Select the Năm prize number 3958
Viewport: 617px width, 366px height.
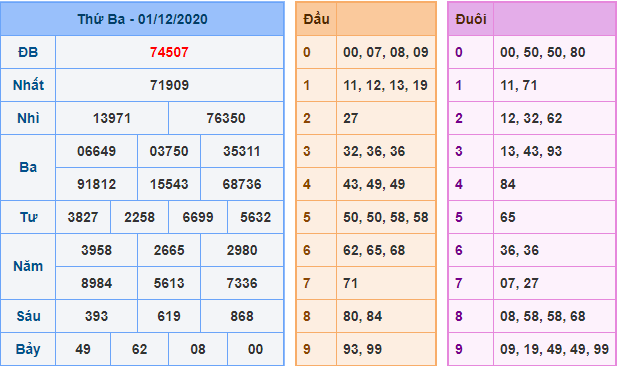coord(96,251)
